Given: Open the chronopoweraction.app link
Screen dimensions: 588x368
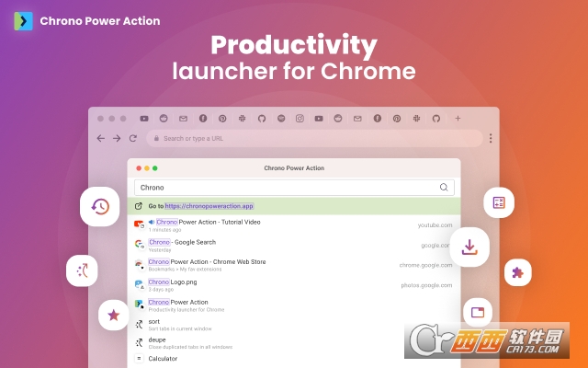Looking at the screenshot, I should click(209, 206).
